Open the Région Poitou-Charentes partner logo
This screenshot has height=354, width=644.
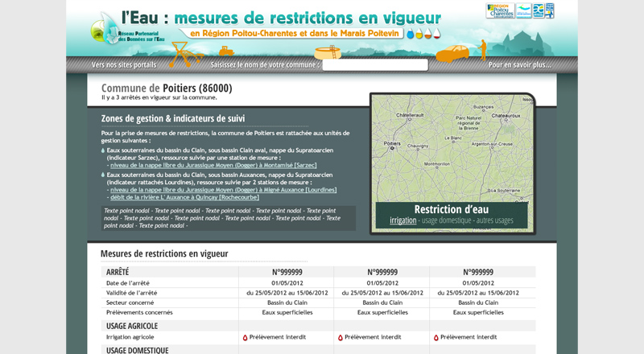(500, 10)
